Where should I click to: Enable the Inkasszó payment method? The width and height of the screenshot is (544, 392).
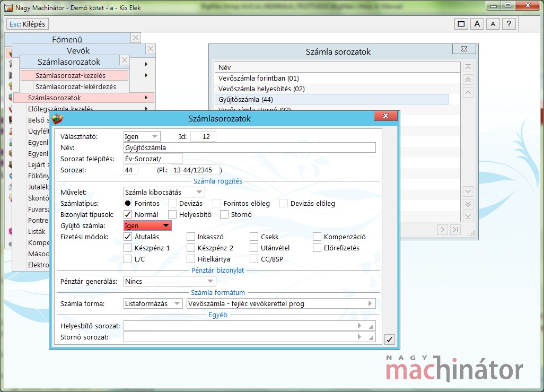tap(191, 237)
